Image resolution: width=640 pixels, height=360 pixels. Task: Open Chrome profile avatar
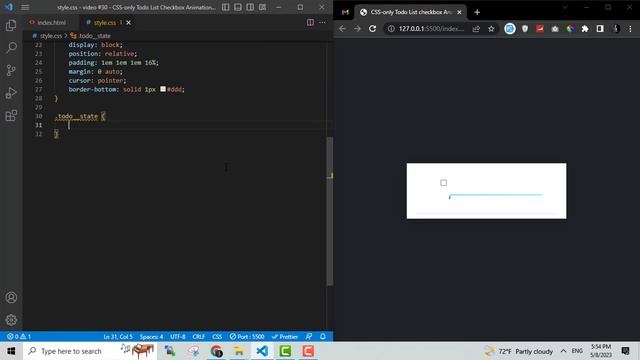[616, 29]
